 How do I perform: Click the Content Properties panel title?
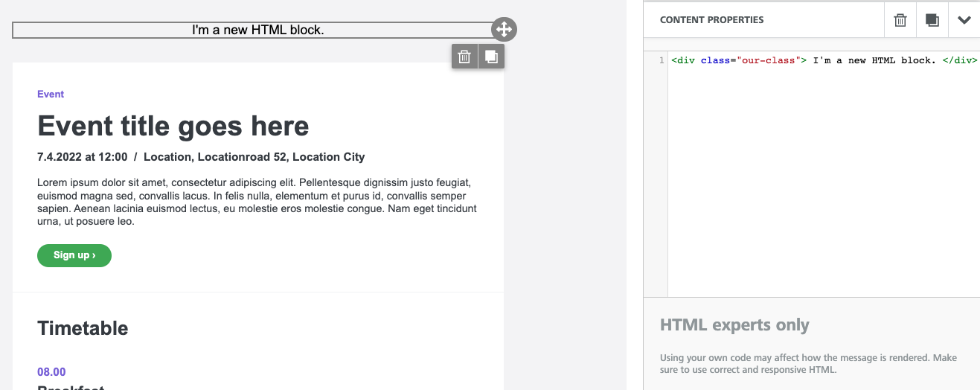tap(711, 20)
